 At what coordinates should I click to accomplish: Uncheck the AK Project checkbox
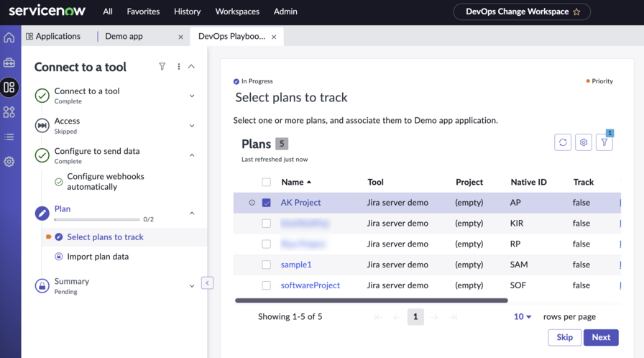point(267,203)
